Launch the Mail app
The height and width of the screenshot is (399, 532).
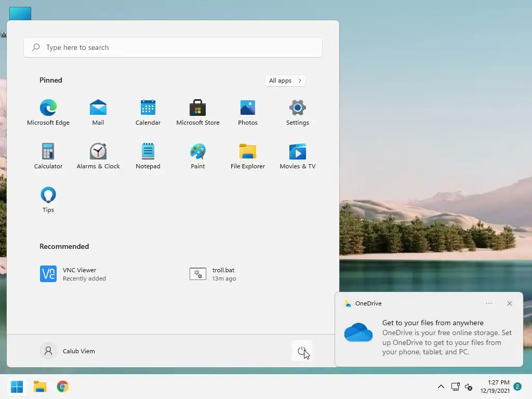[98, 113]
